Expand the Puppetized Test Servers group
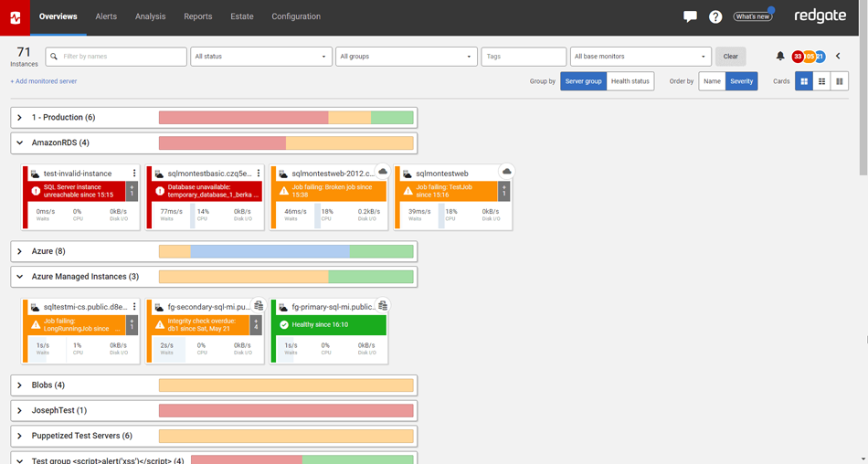The image size is (868, 464). (19, 437)
